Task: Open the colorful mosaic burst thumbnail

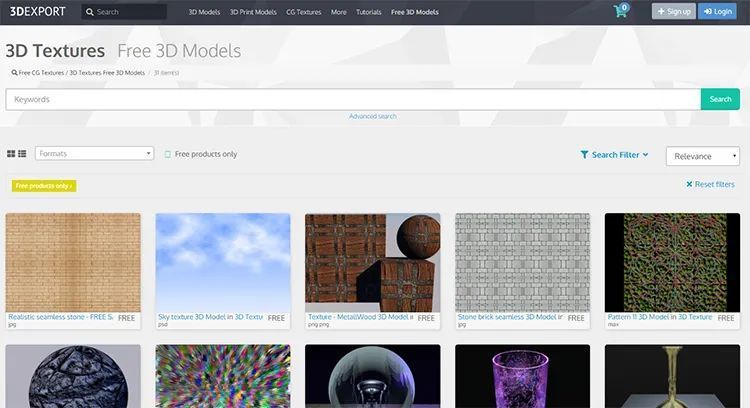Action: click(x=223, y=376)
